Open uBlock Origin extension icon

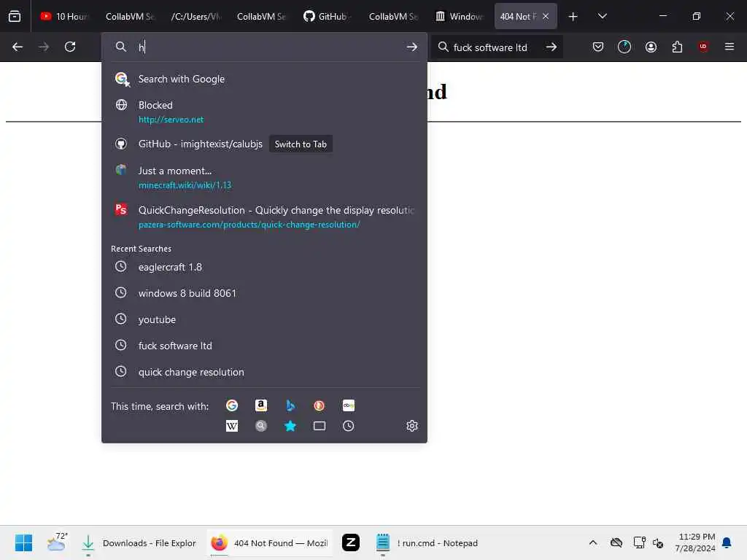(x=703, y=47)
